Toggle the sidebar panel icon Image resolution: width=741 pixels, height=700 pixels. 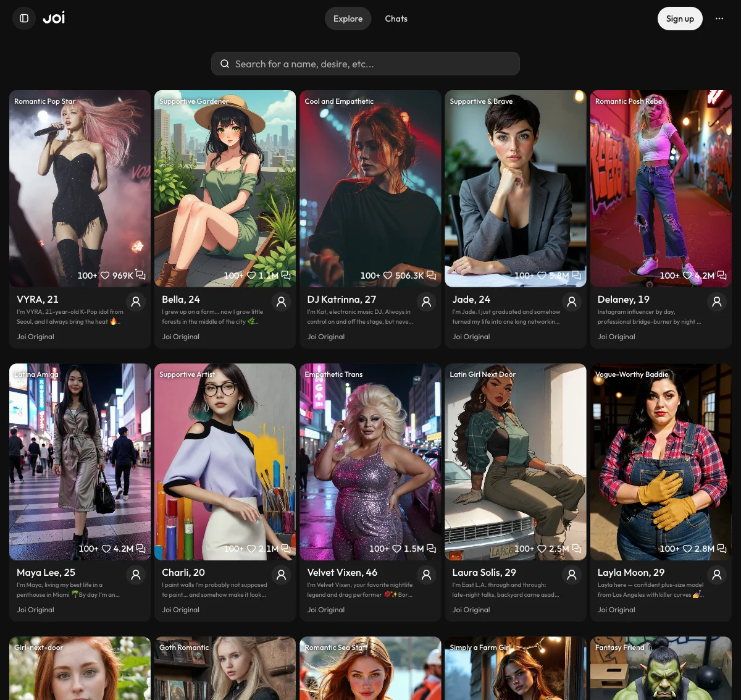24,19
